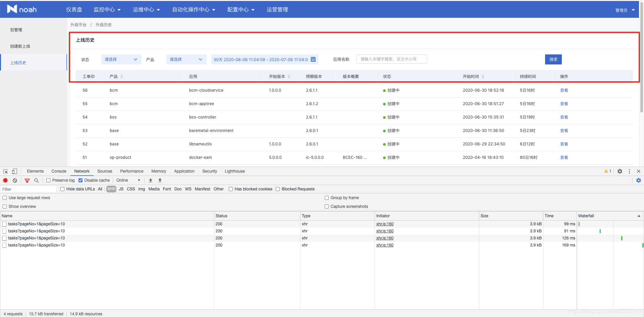Open DevTools warnings counter
Viewport: 644px width, 317px height.
608,171
